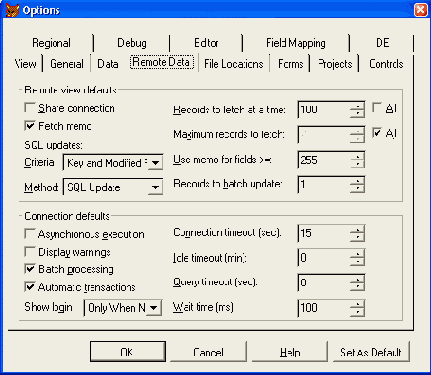431x375 pixels.
Task: Decrease Use memo for fields value
Action: pos(357,164)
